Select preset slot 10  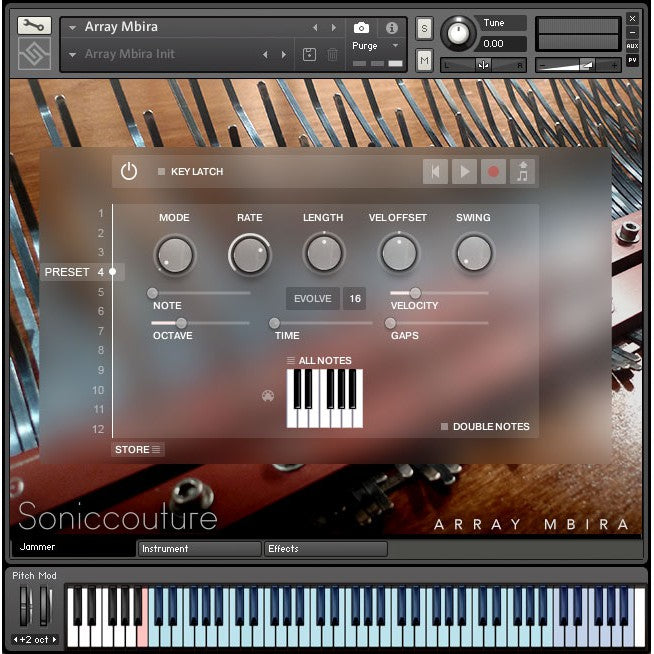[x=98, y=390]
